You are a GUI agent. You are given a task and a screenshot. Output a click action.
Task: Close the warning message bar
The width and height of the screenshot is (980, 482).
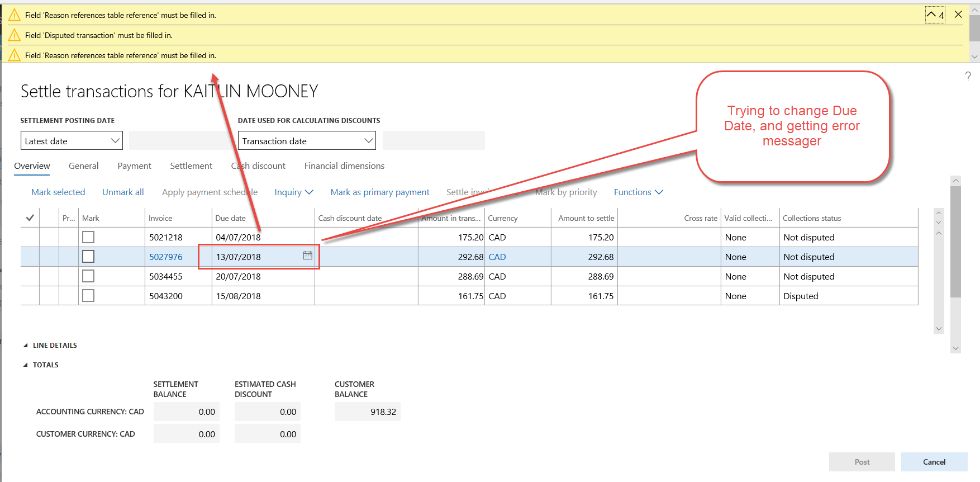[958, 15]
